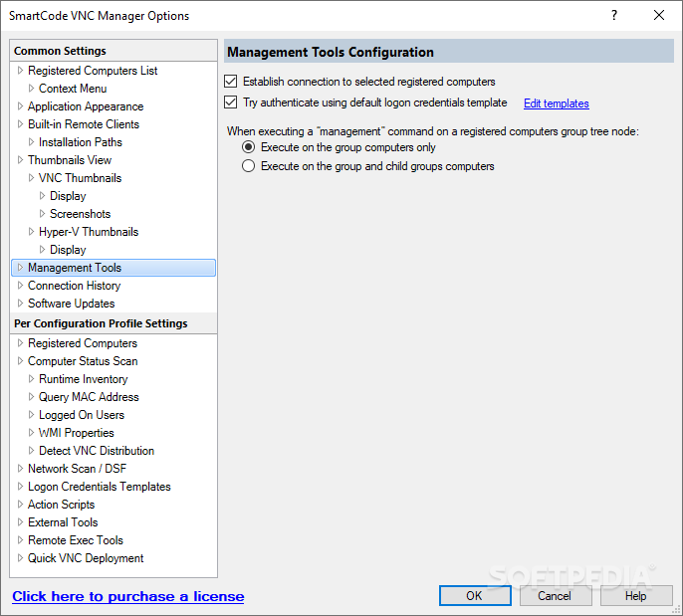Open Screenshots settings page
Screen dimensions: 683x616
[80, 214]
